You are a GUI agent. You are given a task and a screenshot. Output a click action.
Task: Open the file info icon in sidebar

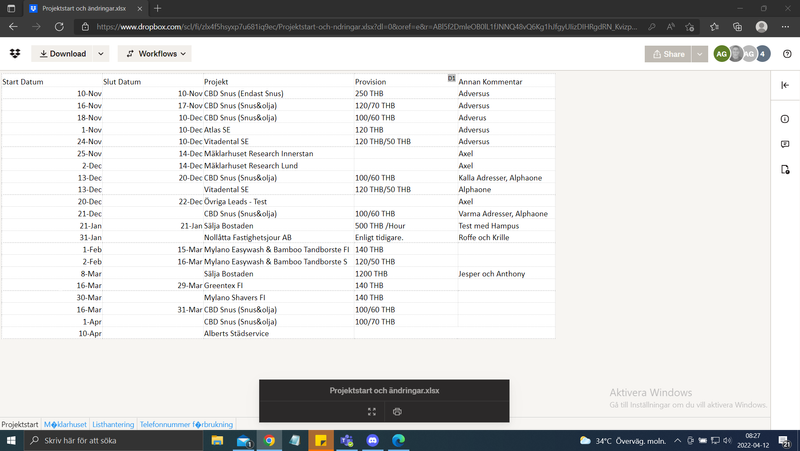click(785, 119)
